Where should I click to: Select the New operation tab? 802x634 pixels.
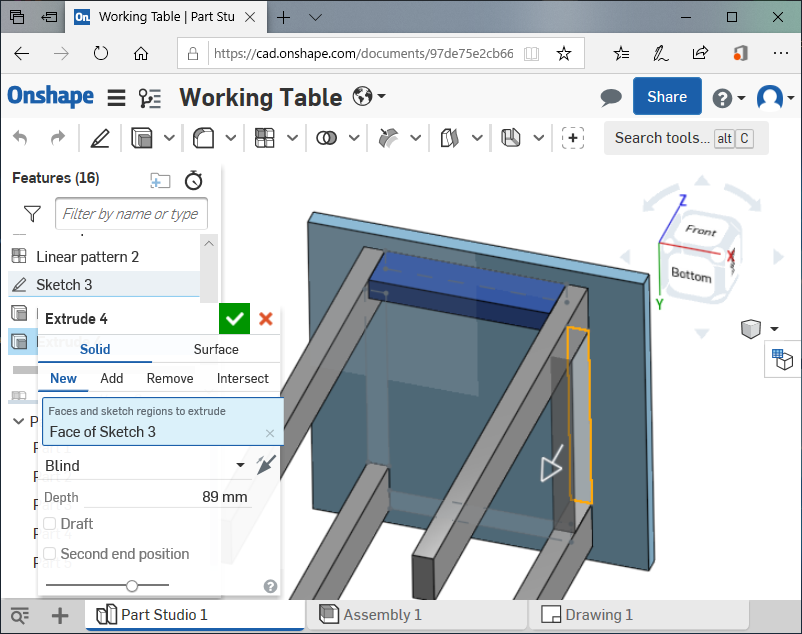coord(63,378)
